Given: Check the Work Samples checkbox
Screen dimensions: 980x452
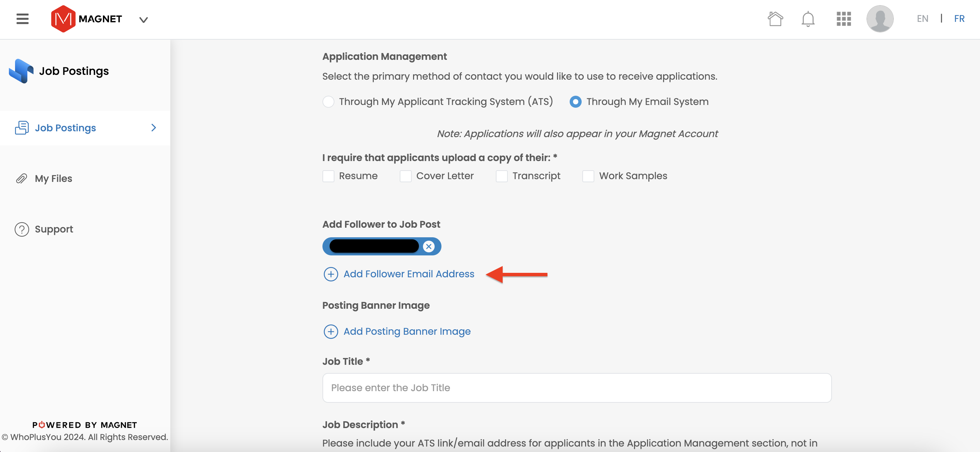Looking at the screenshot, I should click(588, 176).
